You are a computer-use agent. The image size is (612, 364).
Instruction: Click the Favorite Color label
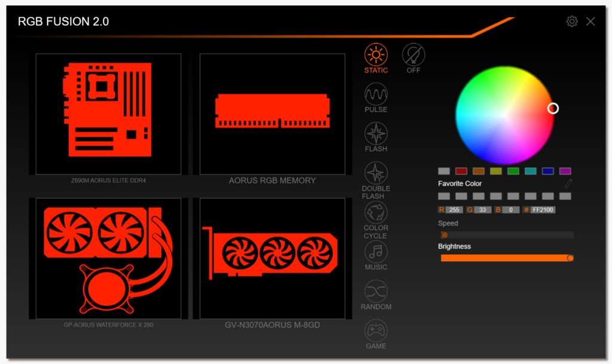(x=460, y=183)
